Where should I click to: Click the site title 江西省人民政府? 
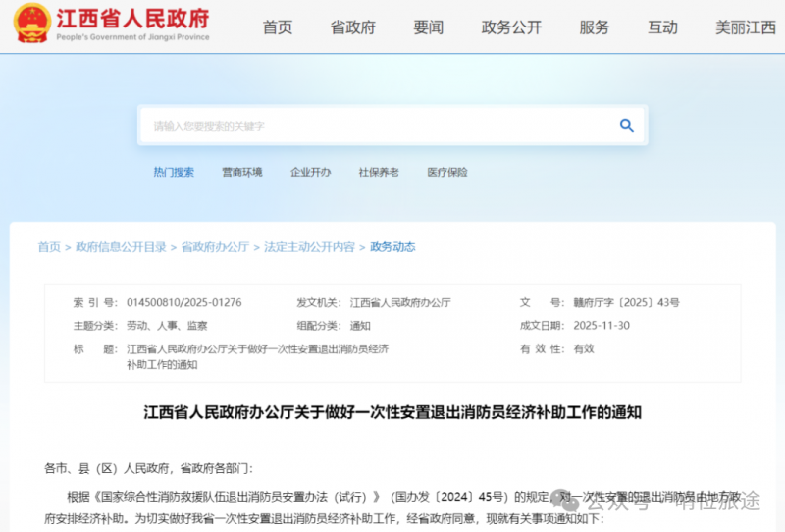tap(132, 19)
